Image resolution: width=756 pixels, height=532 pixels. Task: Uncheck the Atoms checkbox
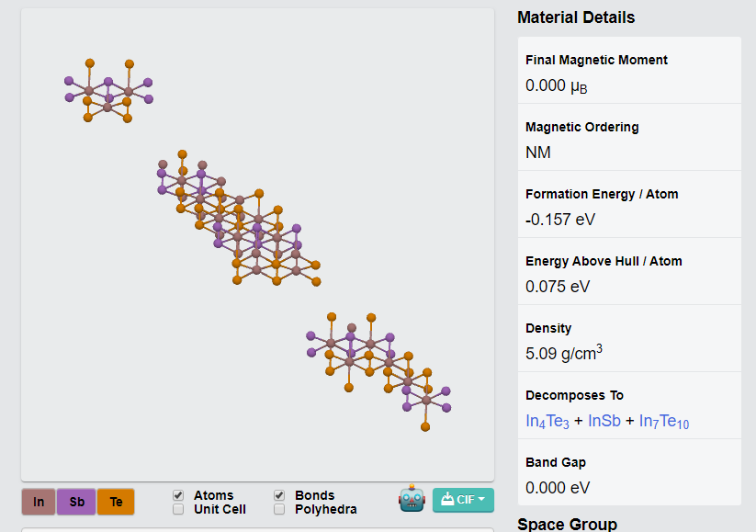point(178,495)
